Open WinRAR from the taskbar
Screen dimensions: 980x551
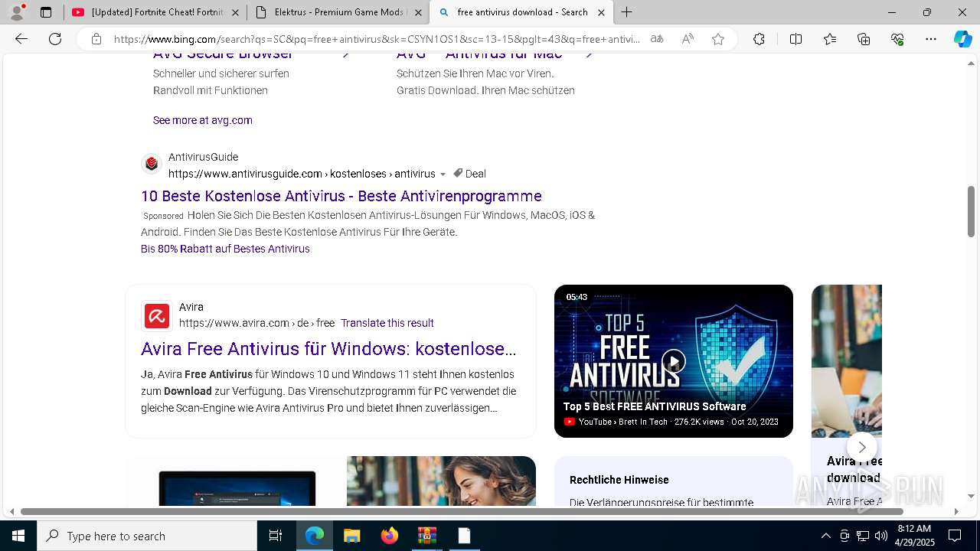point(426,536)
